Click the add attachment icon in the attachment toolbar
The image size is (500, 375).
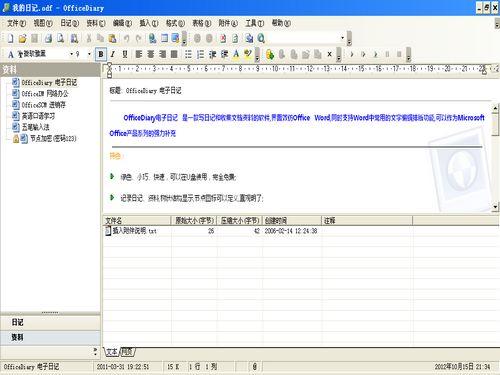point(270,54)
